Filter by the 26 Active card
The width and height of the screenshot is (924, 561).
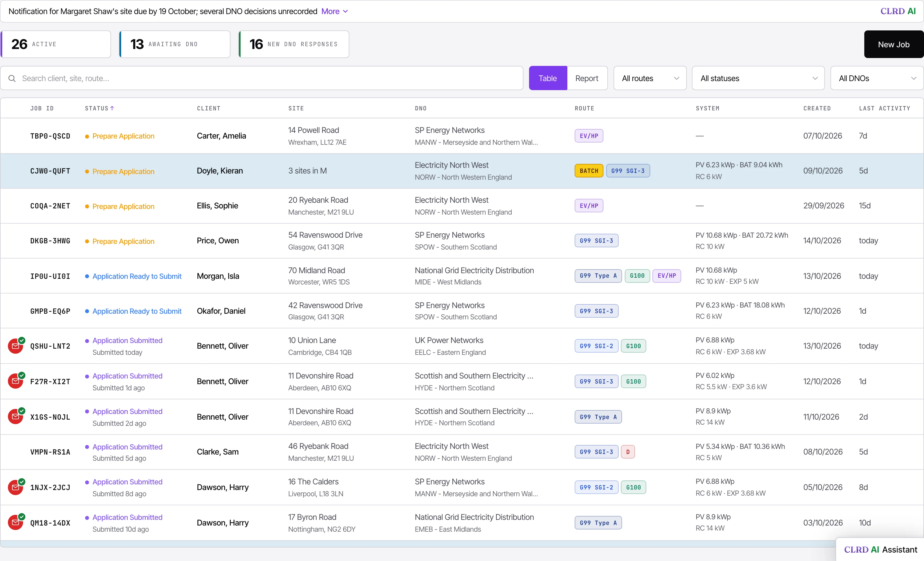pyautogui.click(x=56, y=44)
